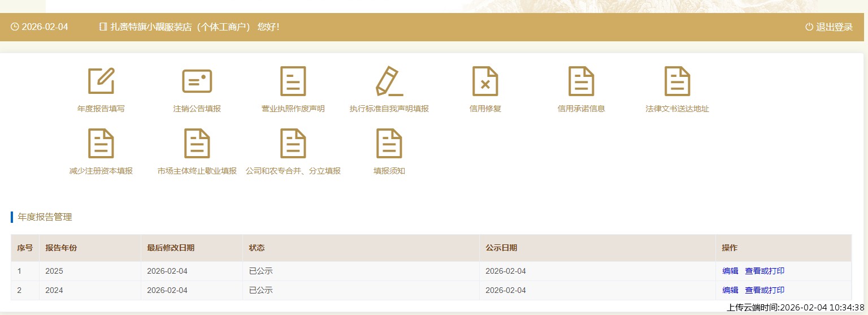Click the 状态 column header

coord(257,248)
